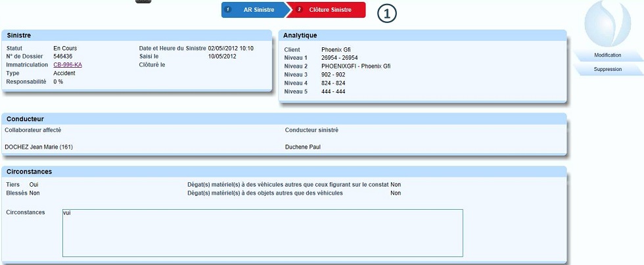Click the AR Sinistre step
Image resolution: width=644 pixels, height=265 pixels.
258,10
